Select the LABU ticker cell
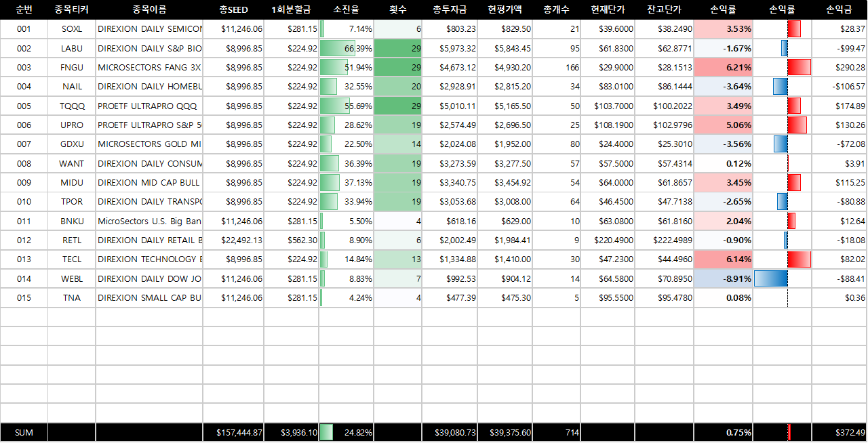The height and width of the screenshot is (443, 868). tap(71, 48)
